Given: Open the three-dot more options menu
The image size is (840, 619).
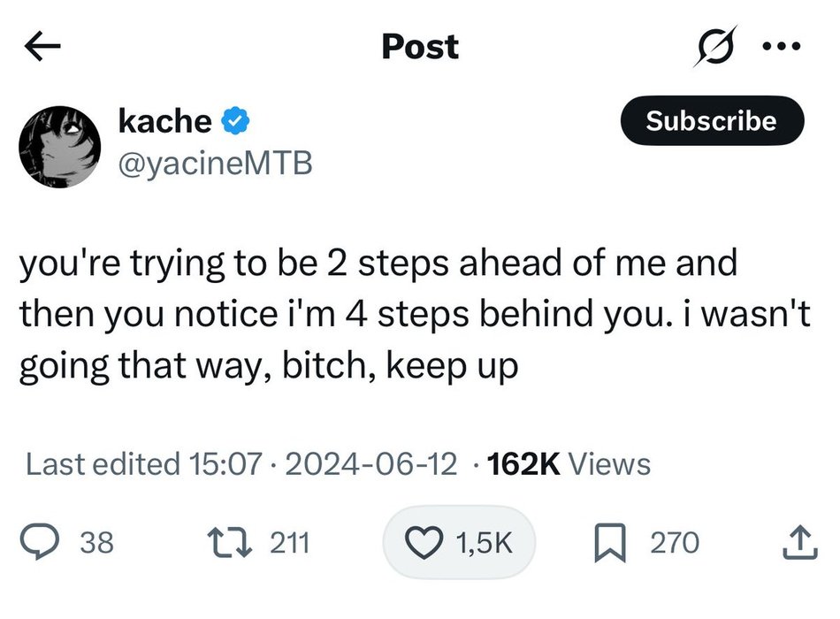Looking at the screenshot, I should click(782, 47).
